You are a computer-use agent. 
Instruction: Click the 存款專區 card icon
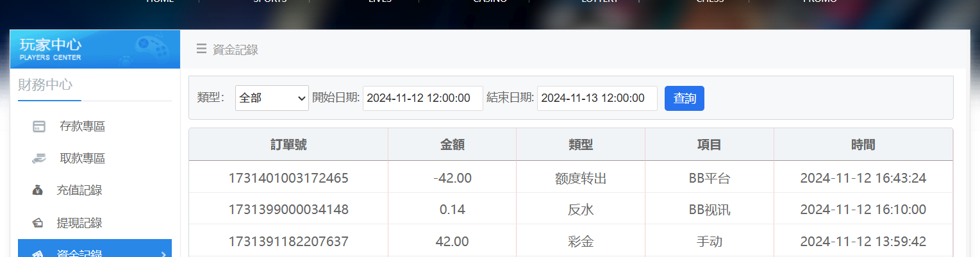click(39, 126)
